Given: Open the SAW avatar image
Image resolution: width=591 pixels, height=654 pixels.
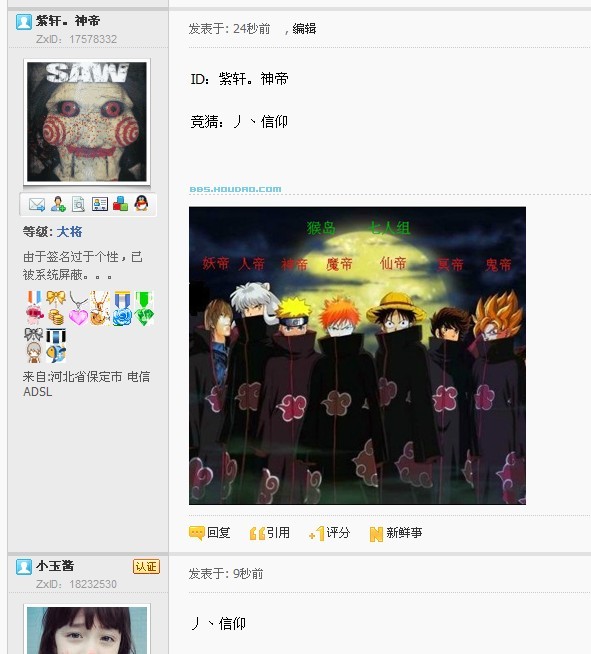Looking at the screenshot, I should pyautogui.click(x=87, y=122).
